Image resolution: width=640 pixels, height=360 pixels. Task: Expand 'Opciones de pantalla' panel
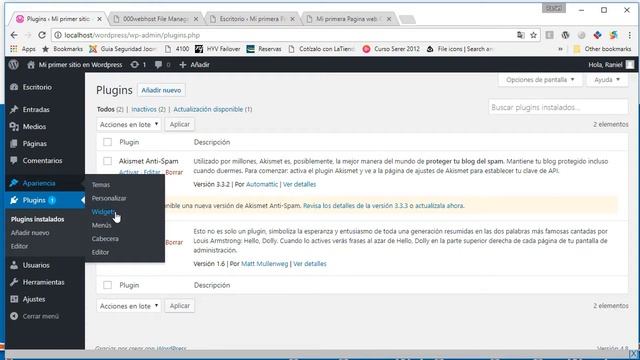pos(540,80)
